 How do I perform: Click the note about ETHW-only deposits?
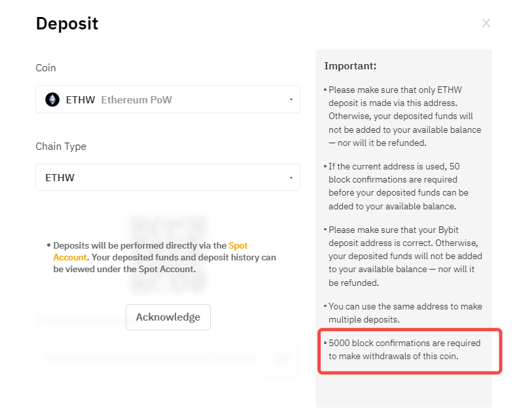(x=404, y=116)
